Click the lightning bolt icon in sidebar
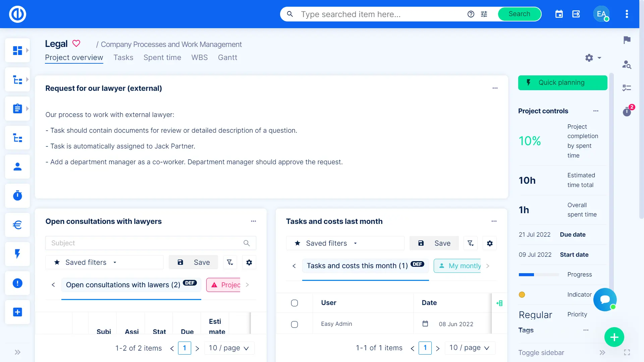 pyautogui.click(x=17, y=254)
